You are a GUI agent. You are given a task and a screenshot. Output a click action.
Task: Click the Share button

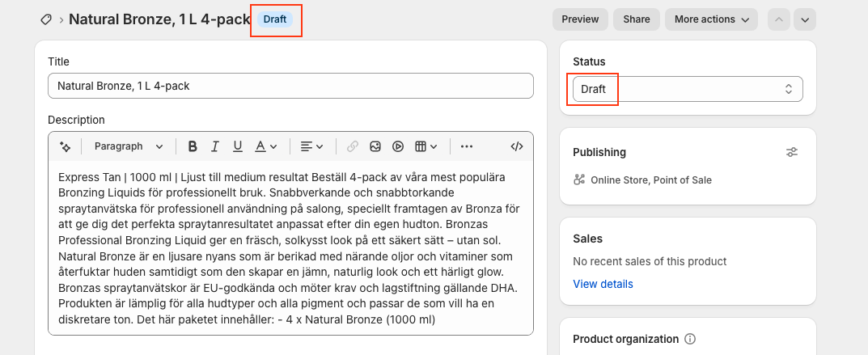click(636, 19)
